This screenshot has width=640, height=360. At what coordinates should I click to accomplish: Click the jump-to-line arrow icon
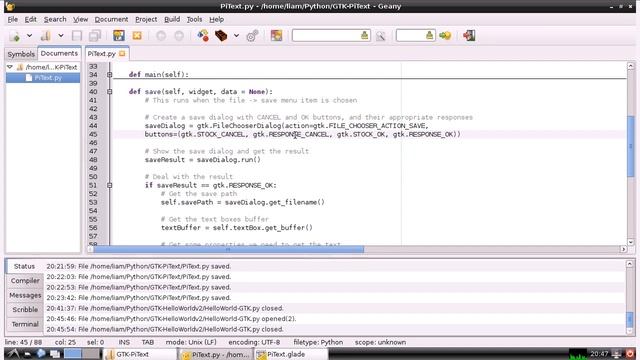coord(445,36)
